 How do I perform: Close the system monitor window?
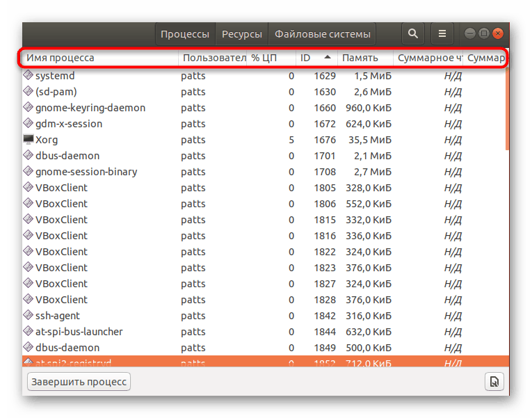pyautogui.click(x=498, y=33)
